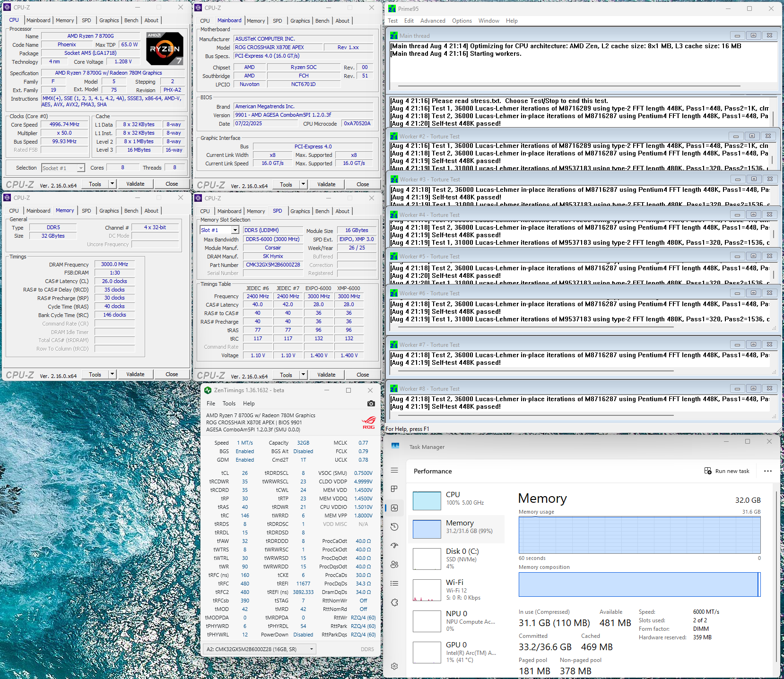Open Startup apps icon in Task Manager sidebar
The image size is (784, 679).
pos(394,546)
